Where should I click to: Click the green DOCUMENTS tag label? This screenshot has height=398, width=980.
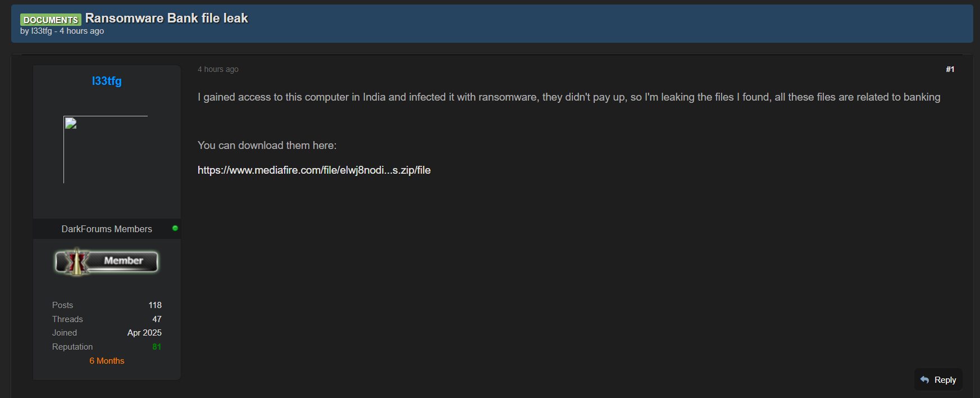pyautogui.click(x=51, y=20)
